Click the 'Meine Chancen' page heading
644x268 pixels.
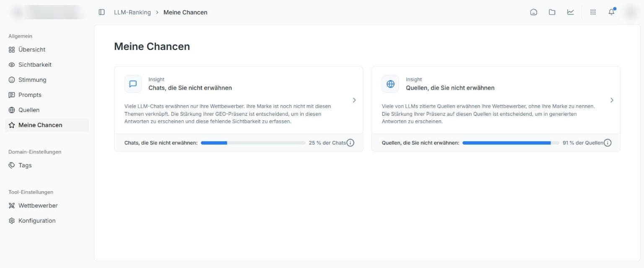pyautogui.click(x=152, y=46)
